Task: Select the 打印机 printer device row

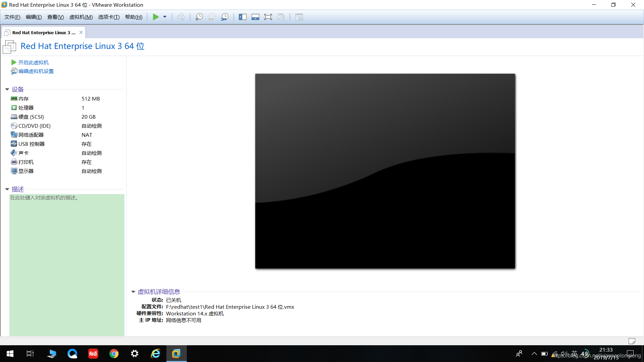Action: pos(66,162)
